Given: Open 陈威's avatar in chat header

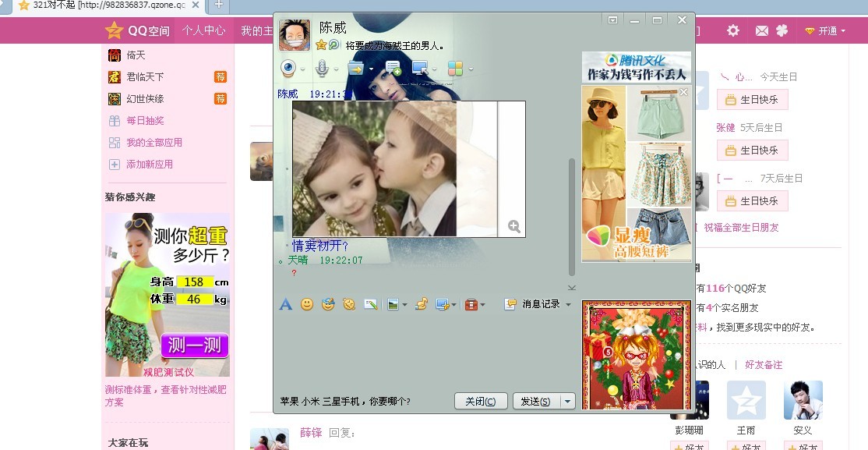Looking at the screenshot, I should point(295,35).
